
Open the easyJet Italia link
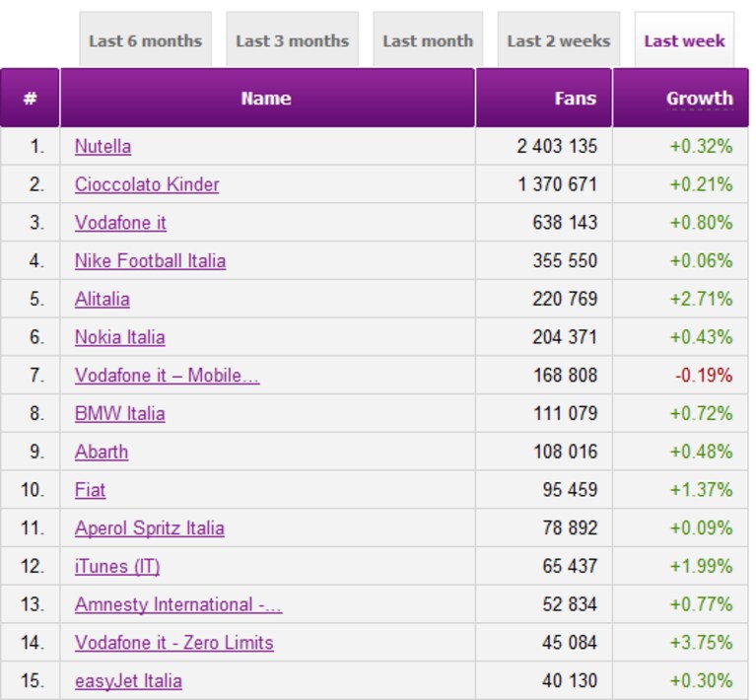coord(128,680)
